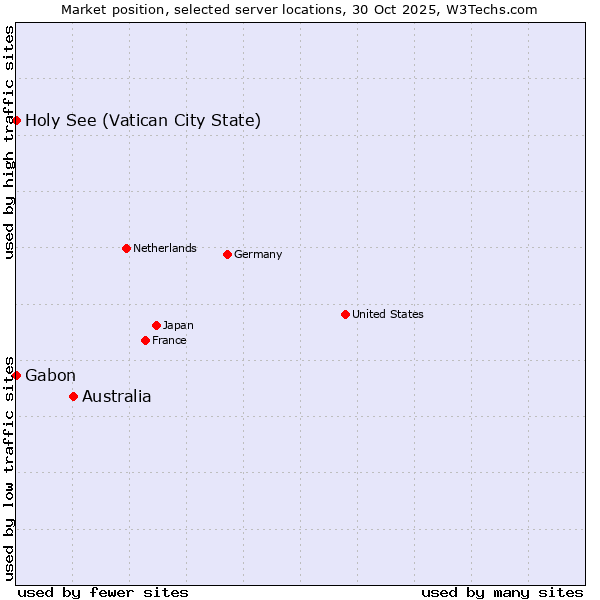Select the Netherlands text label
The width and height of the screenshot is (600, 600).
pyautogui.click(x=164, y=248)
